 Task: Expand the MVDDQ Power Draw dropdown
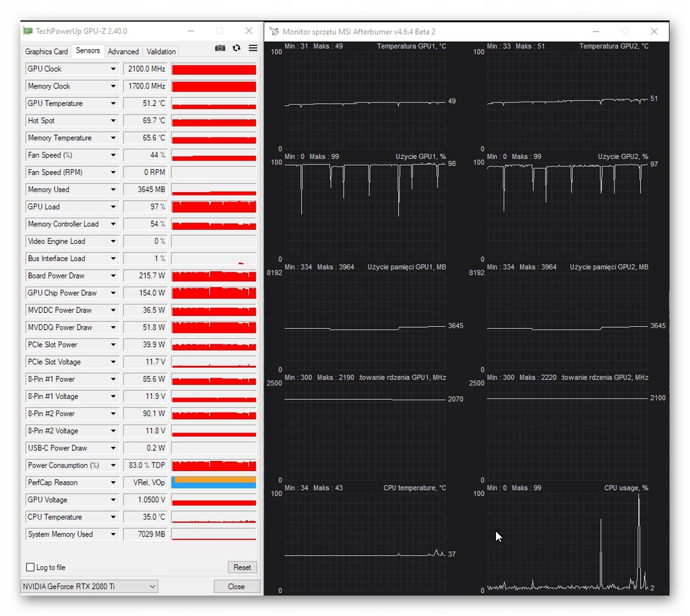pos(113,328)
